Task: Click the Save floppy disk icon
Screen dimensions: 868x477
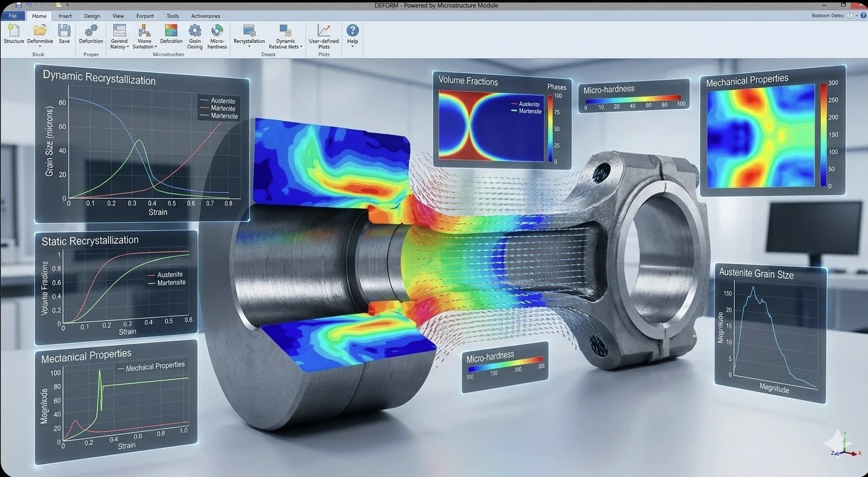Action: point(64,31)
